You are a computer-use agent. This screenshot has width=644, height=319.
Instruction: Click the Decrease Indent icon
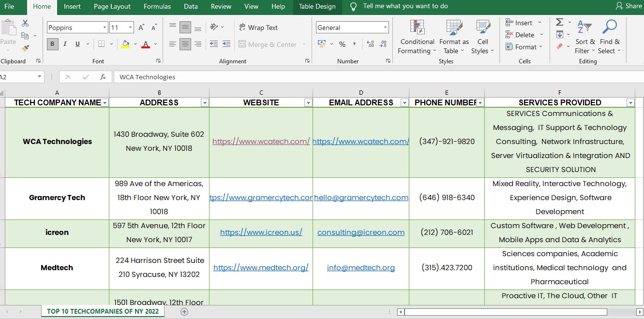[x=214, y=44]
